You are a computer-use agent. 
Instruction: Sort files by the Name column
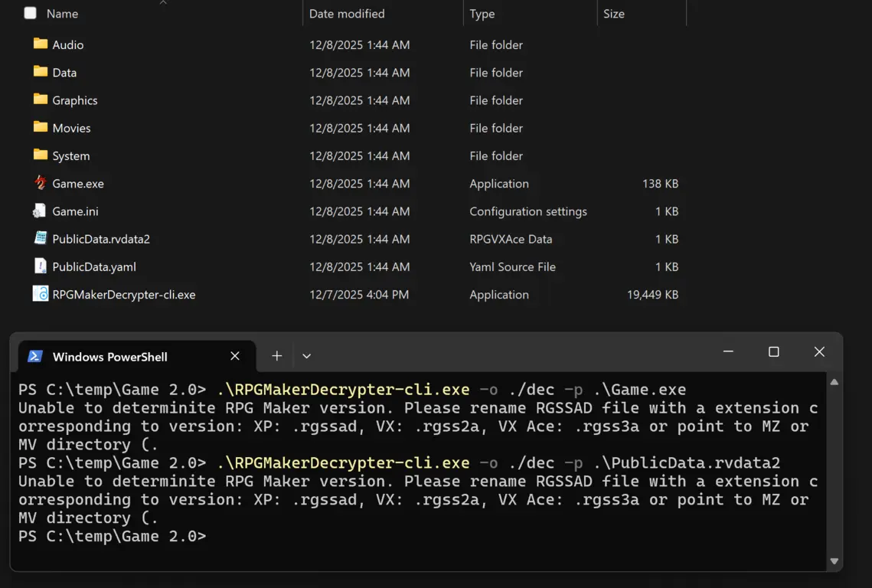(62, 14)
